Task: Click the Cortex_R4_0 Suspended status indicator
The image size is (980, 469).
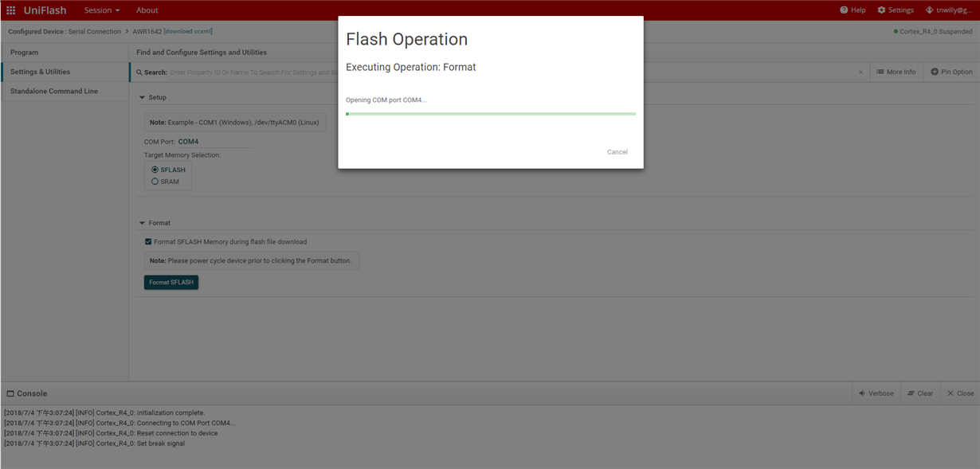Action: (x=932, y=32)
